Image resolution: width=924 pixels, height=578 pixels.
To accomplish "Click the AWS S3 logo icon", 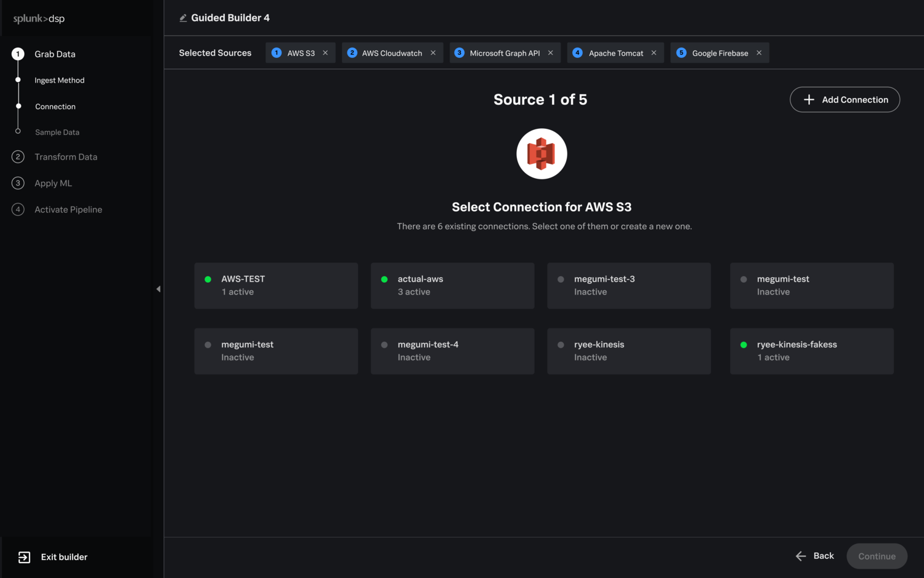I will (541, 154).
